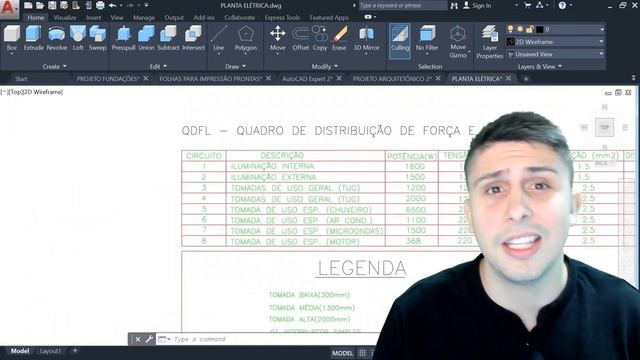Use the Subtract tool
640x360 pixels.
click(168, 38)
